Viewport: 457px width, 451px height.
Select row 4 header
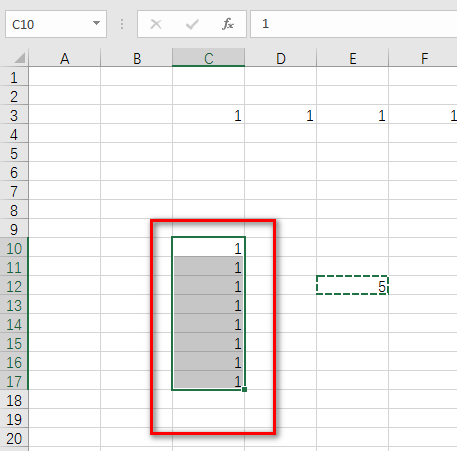tap(14, 134)
